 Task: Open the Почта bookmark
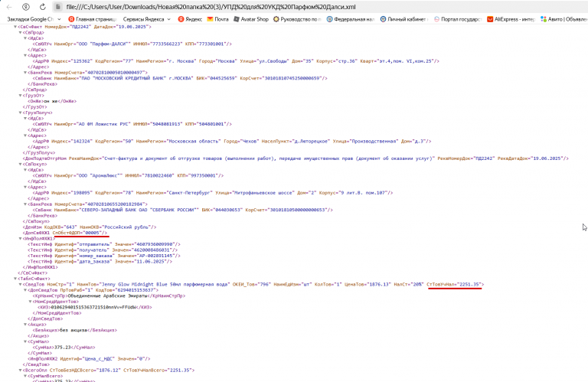point(218,19)
